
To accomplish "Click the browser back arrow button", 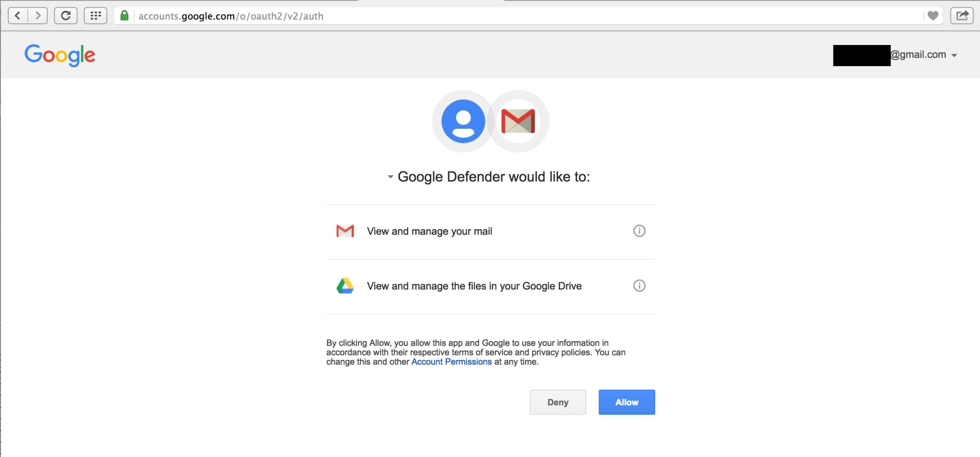I will (18, 16).
